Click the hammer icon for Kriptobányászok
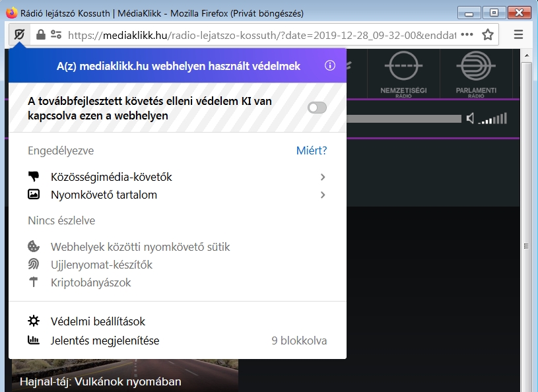The image size is (538, 392). (34, 282)
